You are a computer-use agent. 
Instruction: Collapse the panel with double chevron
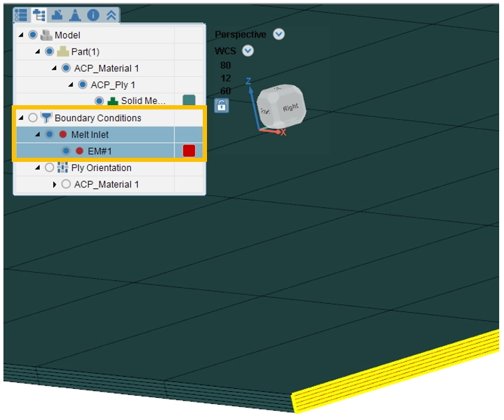point(111,15)
